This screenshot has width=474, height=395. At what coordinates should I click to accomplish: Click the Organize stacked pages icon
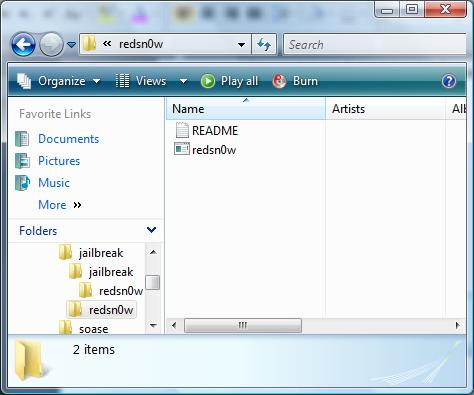24,81
